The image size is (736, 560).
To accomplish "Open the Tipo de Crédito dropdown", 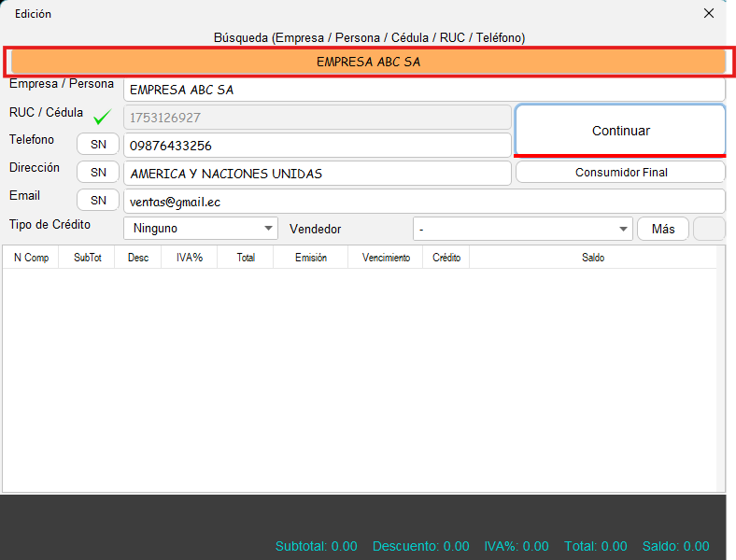I will [x=200, y=229].
